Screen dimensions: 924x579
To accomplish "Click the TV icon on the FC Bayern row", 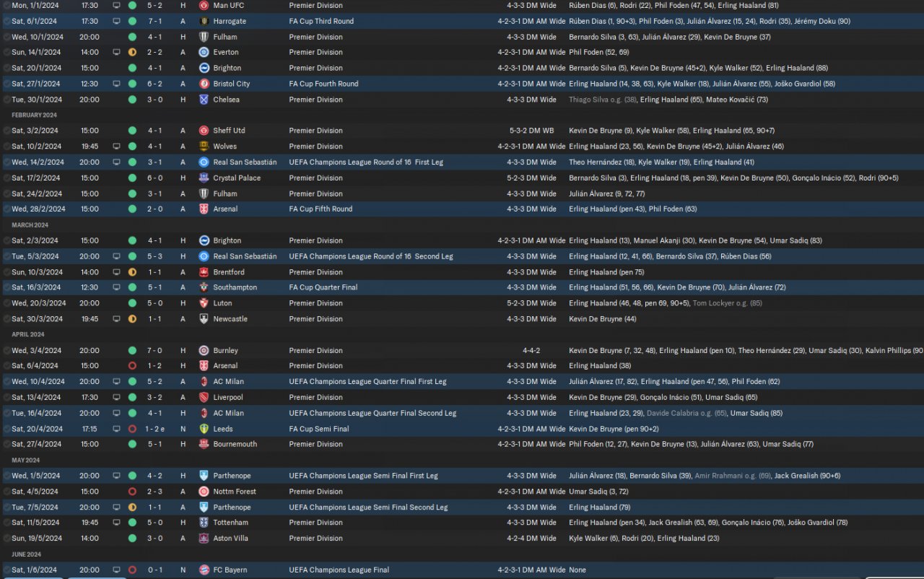I will tap(117, 570).
